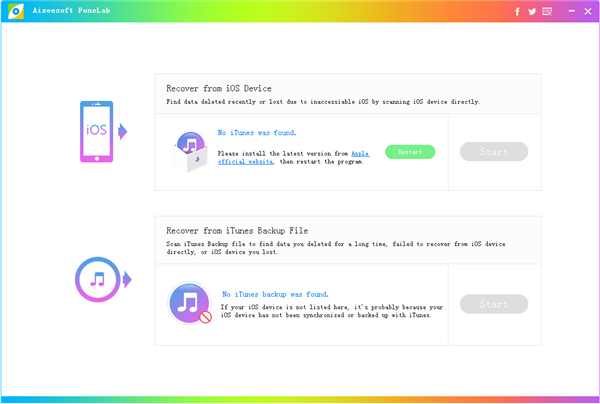Click the 'Scan iTunes Backup file' description
The image size is (600, 404).
[x=336, y=248]
